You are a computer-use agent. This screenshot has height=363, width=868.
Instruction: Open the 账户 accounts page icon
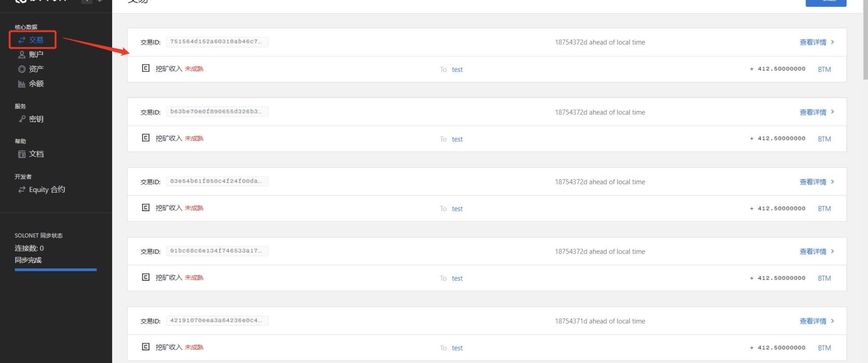[21, 54]
